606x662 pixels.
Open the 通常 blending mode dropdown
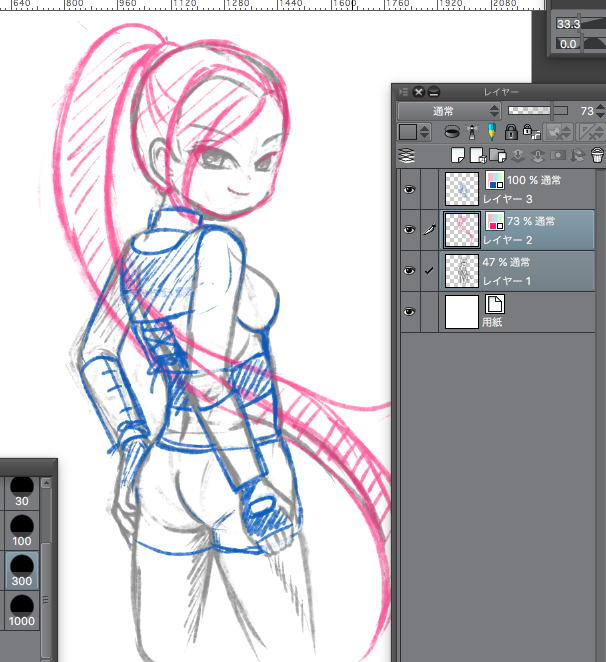449,111
